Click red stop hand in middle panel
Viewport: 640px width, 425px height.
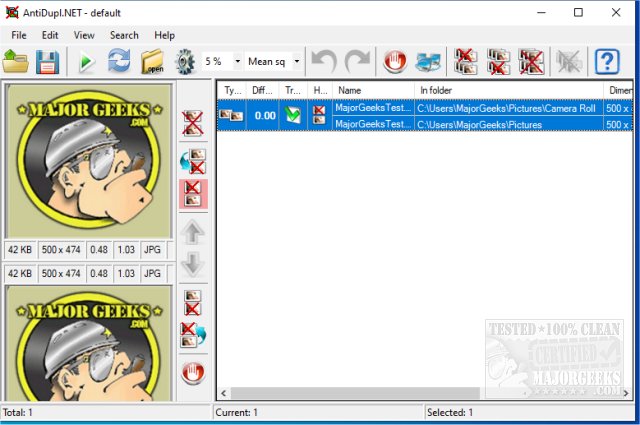[x=193, y=373]
